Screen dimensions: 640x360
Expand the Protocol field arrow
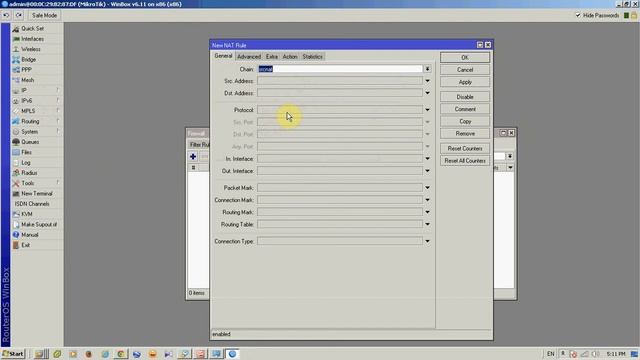click(x=427, y=110)
